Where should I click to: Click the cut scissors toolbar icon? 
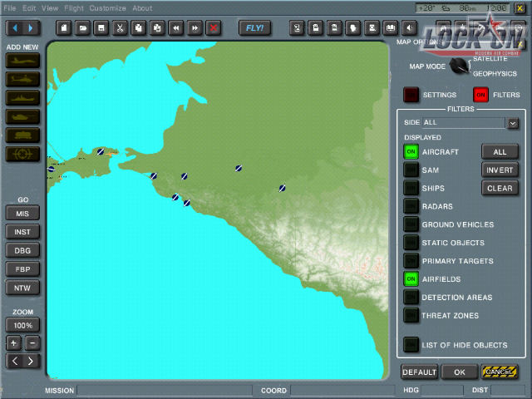point(120,28)
